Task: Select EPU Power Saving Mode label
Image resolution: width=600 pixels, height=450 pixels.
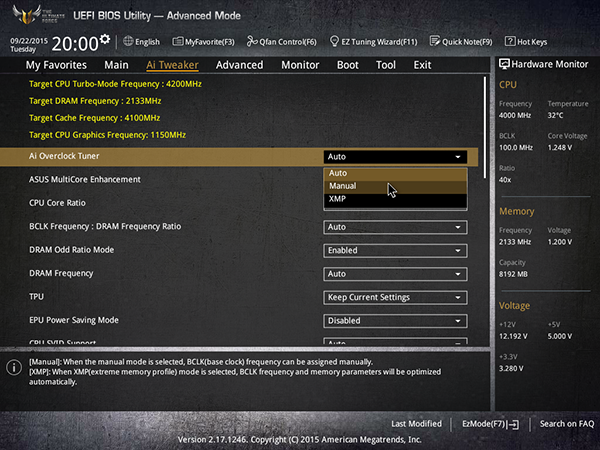Action: [74, 320]
